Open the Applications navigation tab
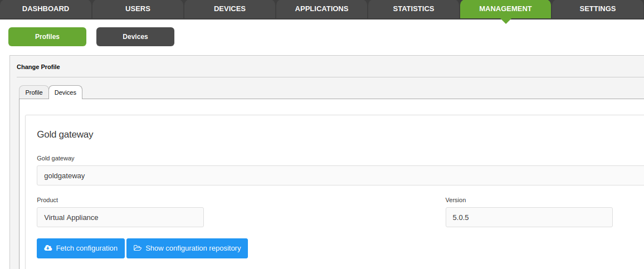644x269 pixels. coord(321,9)
